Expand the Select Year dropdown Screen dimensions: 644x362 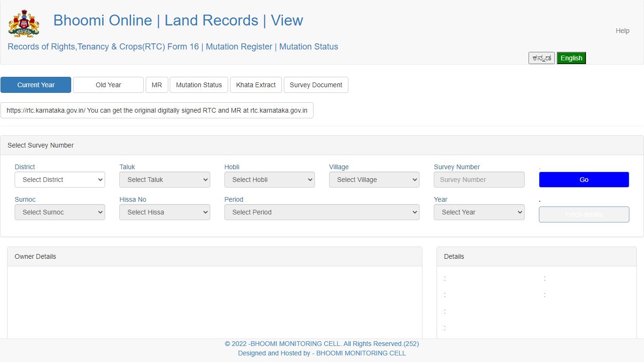[x=479, y=212]
